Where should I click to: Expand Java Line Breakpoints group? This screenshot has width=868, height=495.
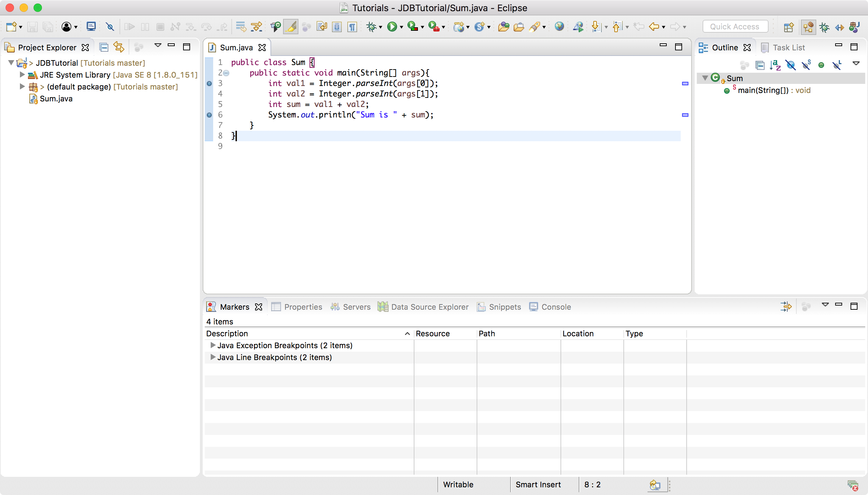click(x=212, y=357)
